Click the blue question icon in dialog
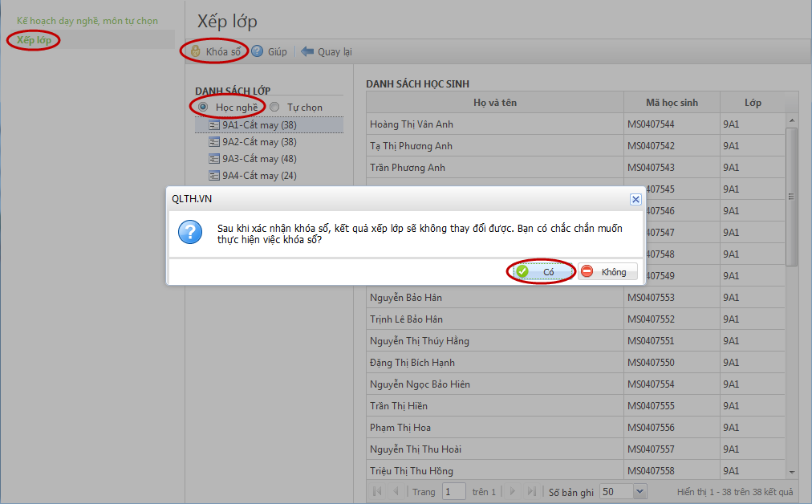Viewport: 812px width, 504px height. click(190, 232)
